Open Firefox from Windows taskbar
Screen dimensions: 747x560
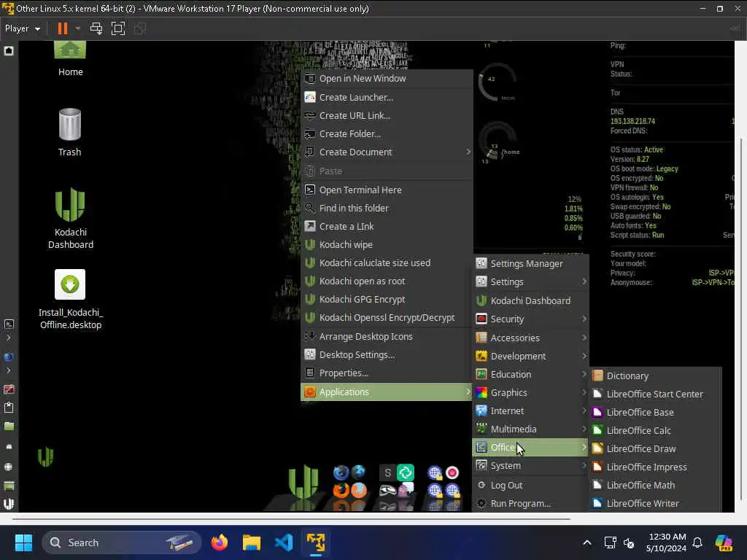[x=220, y=542]
